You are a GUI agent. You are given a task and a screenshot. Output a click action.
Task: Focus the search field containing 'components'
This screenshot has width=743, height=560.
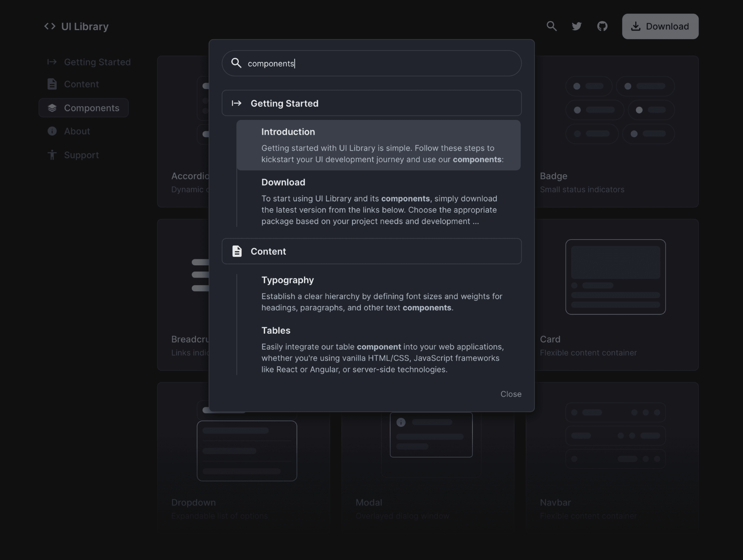point(371,63)
